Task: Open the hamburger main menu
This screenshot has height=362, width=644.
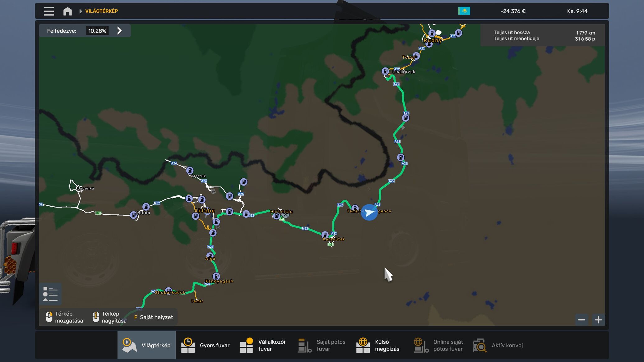Action: click(49, 11)
